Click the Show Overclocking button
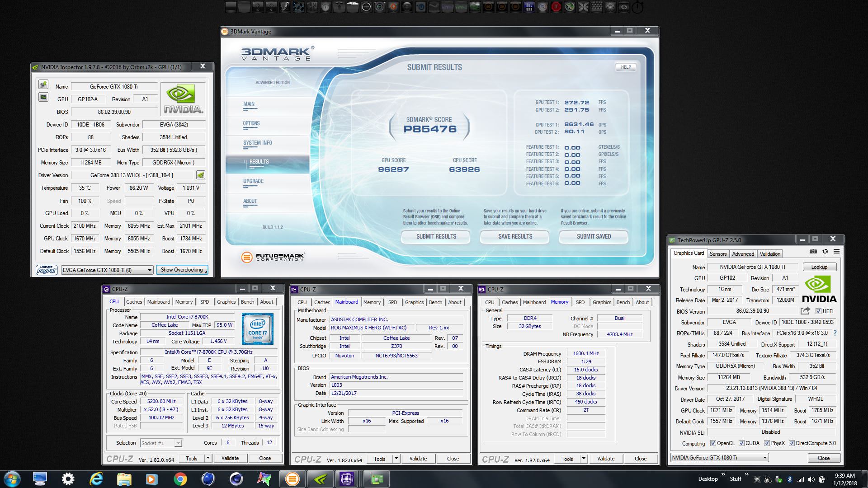Viewport: 868px width, 488px height. pyautogui.click(x=182, y=270)
